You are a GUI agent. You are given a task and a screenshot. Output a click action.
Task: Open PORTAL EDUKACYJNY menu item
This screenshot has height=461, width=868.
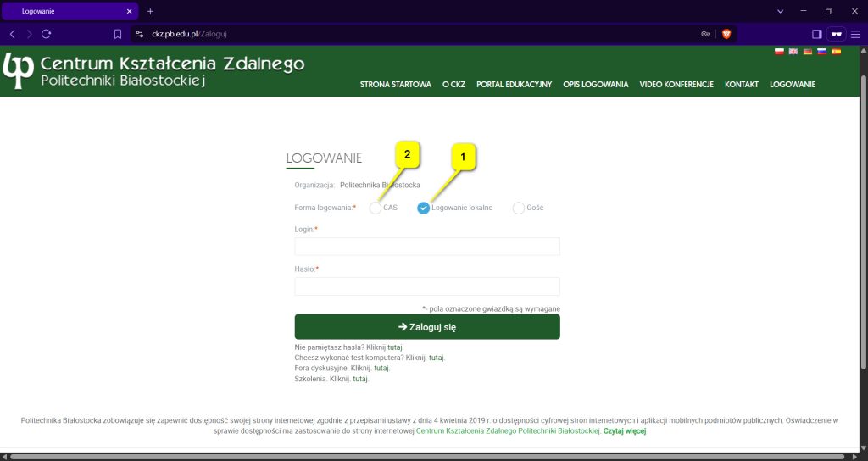click(x=515, y=85)
